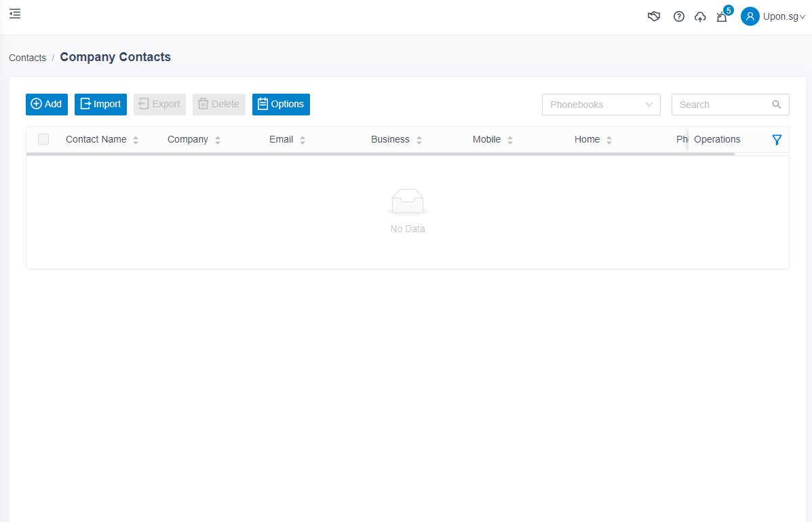
Task: Toggle the select-all checkbox in table header
Action: coord(43,139)
